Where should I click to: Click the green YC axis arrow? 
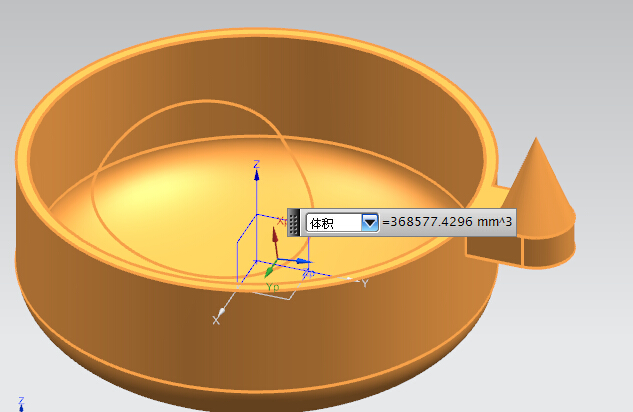[269, 271]
